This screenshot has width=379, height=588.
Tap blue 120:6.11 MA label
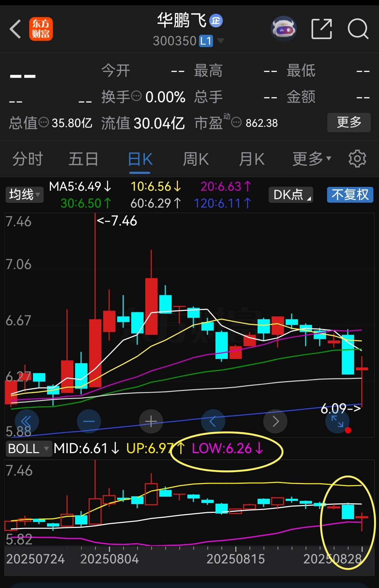pos(222,203)
